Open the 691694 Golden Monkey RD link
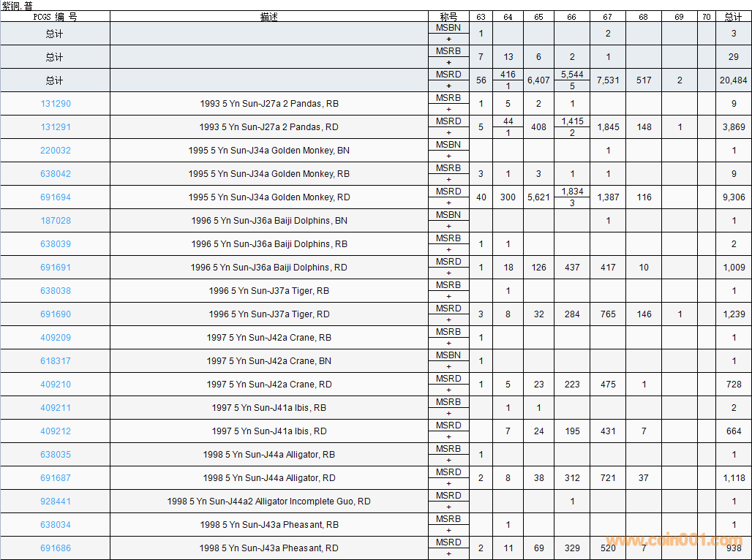This screenshot has height=560, width=752. click(56, 197)
